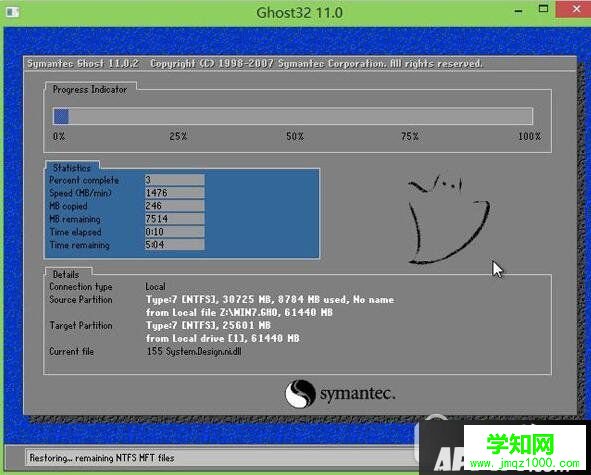This screenshot has height=475, width=591.
Task: Click the Restoring remaining NTFS MFT files status
Action: (102, 458)
